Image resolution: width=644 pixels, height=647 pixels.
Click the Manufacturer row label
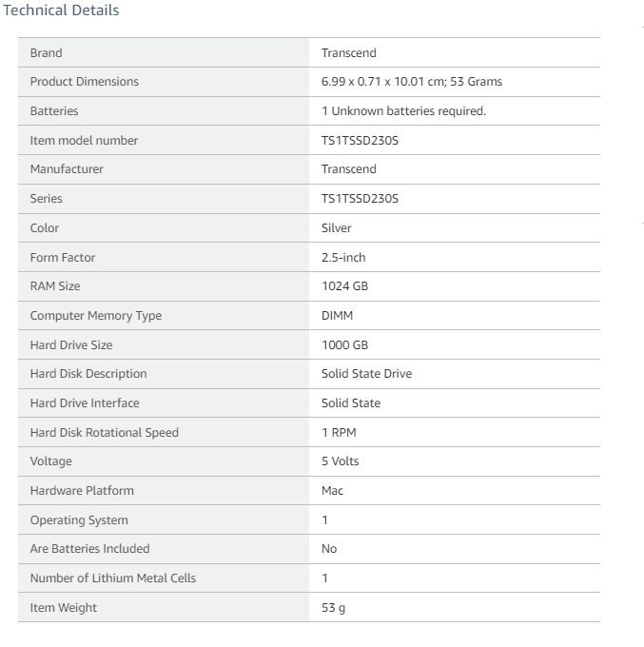pos(67,168)
